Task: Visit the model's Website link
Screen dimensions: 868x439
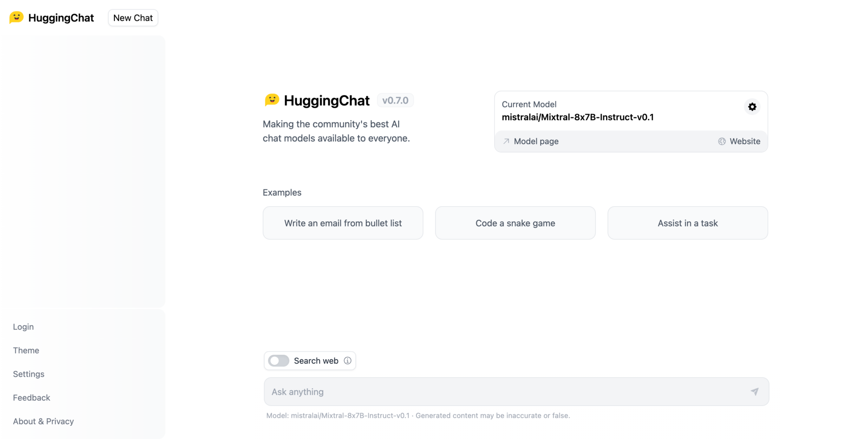Action: pyautogui.click(x=745, y=141)
